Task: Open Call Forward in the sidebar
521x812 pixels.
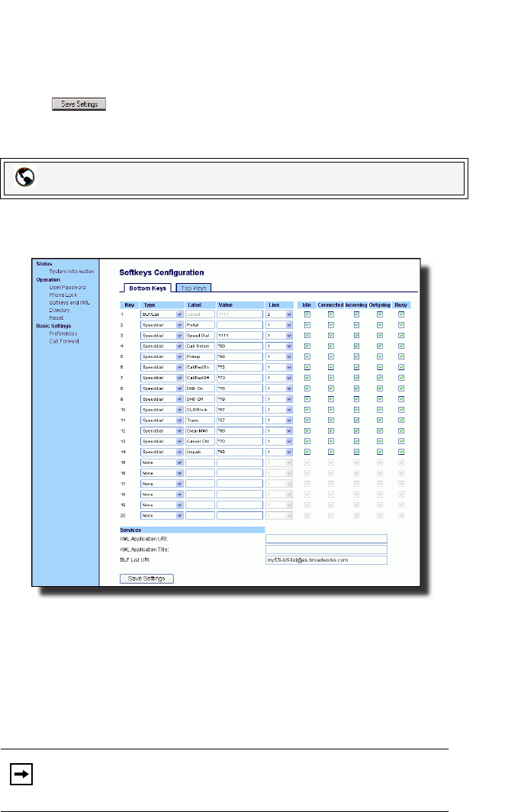Action: (x=64, y=341)
